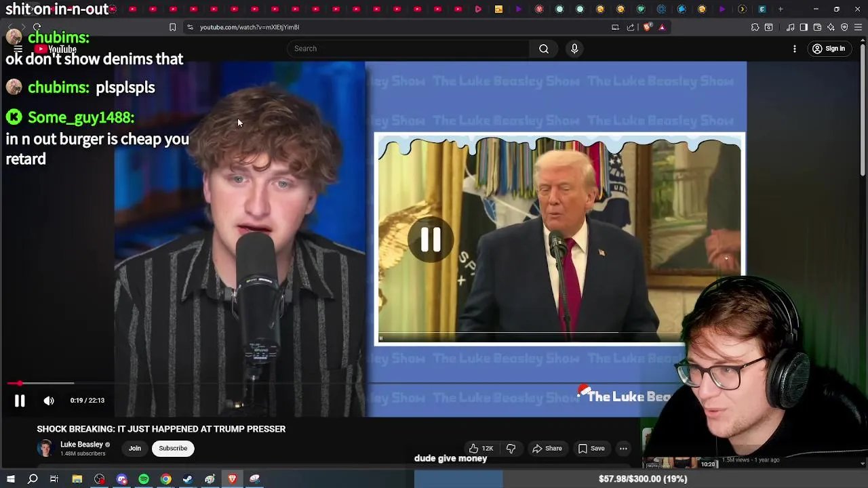Click the Sign in button
The image size is (868, 488).
(829, 49)
